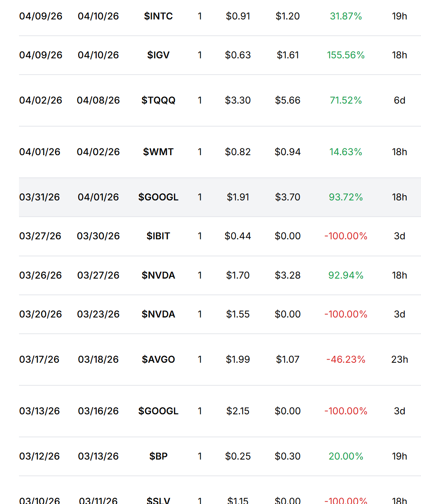
Task: Click the $3.28 exit price for NVDA
Action: (x=288, y=275)
